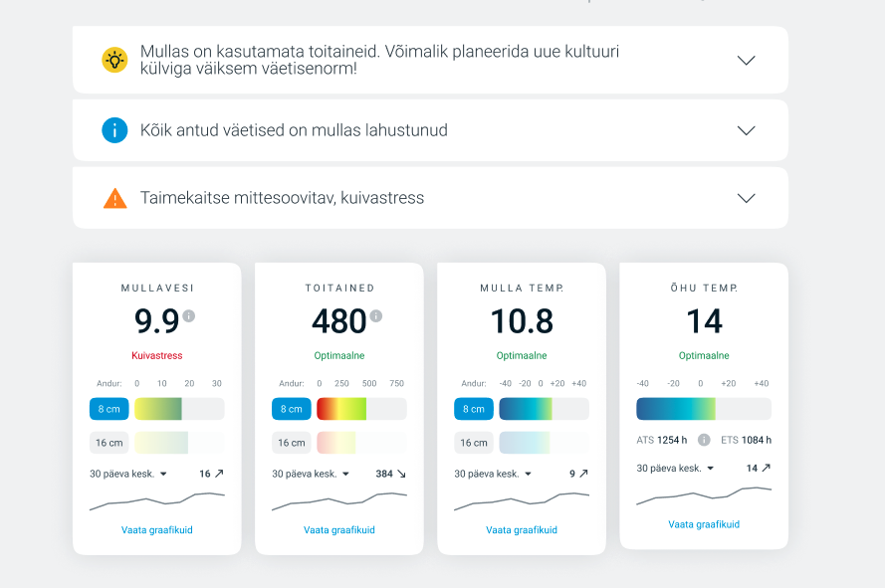Expand the Kuivastress plant protection warning

pyautogui.click(x=746, y=198)
